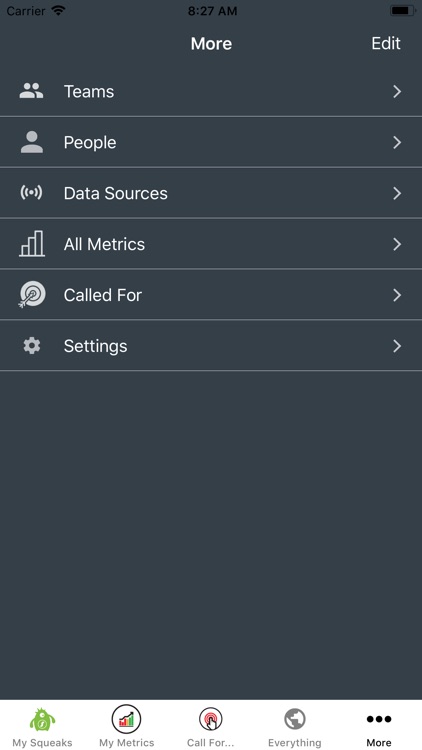The height and width of the screenshot is (750, 422).
Task: Switch to My Metrics tab
Action: point(126,726)
